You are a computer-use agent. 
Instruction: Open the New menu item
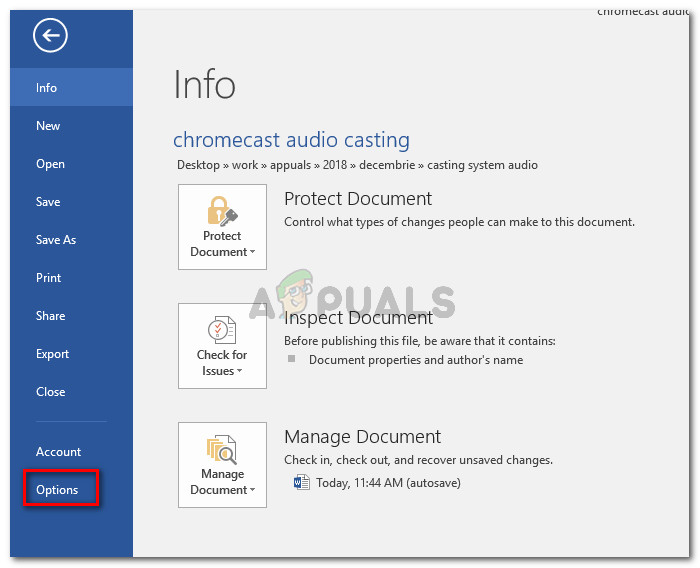[71, 125]
